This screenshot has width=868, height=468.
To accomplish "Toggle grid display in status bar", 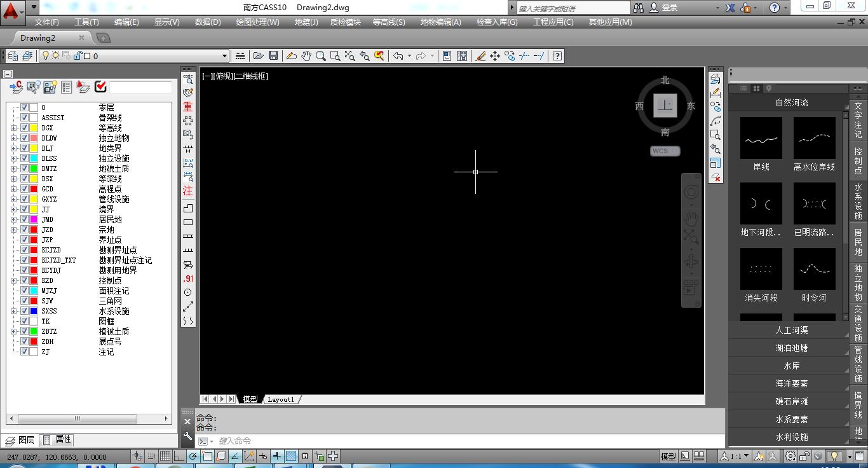I will 165,456.
